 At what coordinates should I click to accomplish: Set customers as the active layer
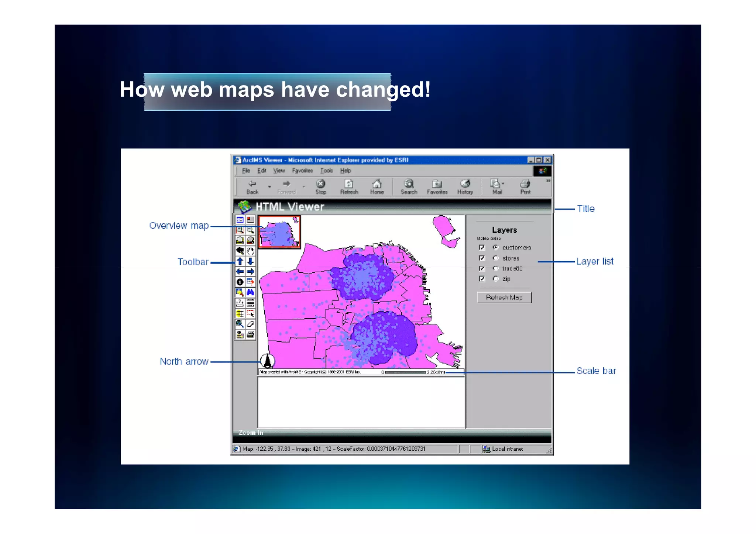495,248
